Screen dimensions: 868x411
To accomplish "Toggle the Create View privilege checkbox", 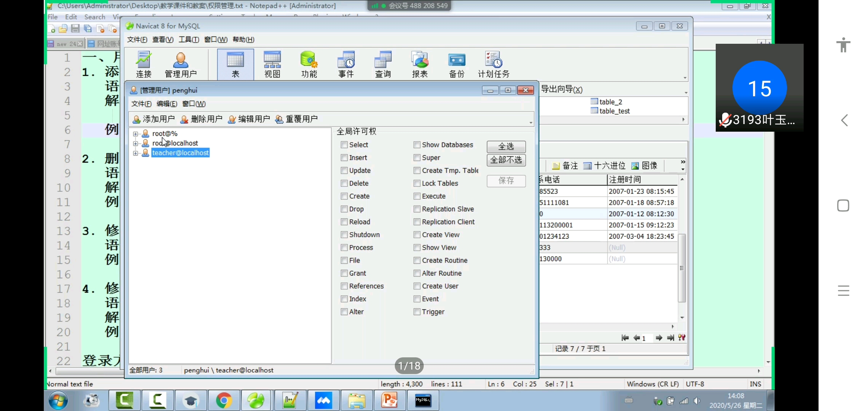I will point(417,235).
